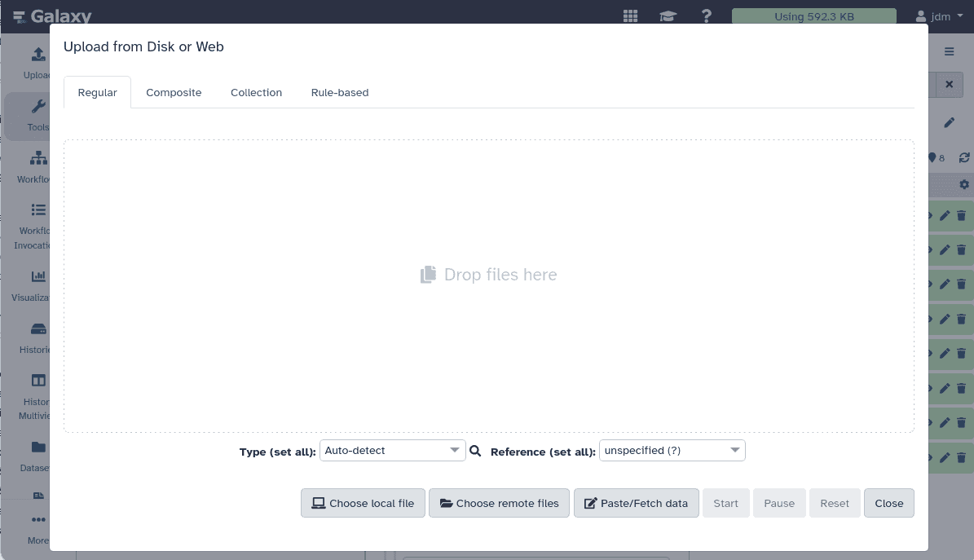Open the apps grid icon in top bar
974x560 pixels.
coord(629,15)
